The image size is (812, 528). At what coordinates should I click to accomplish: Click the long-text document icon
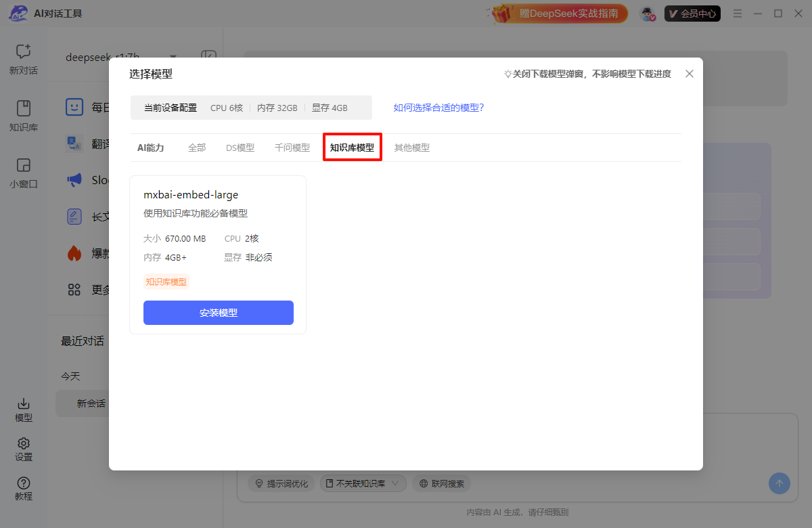[74, 217]
